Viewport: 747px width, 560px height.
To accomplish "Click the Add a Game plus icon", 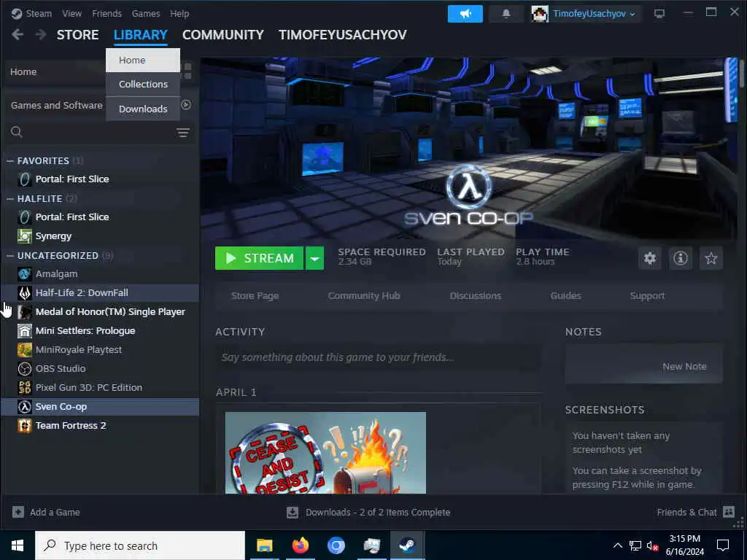I will pyautogui.click(x=18, y=512).
